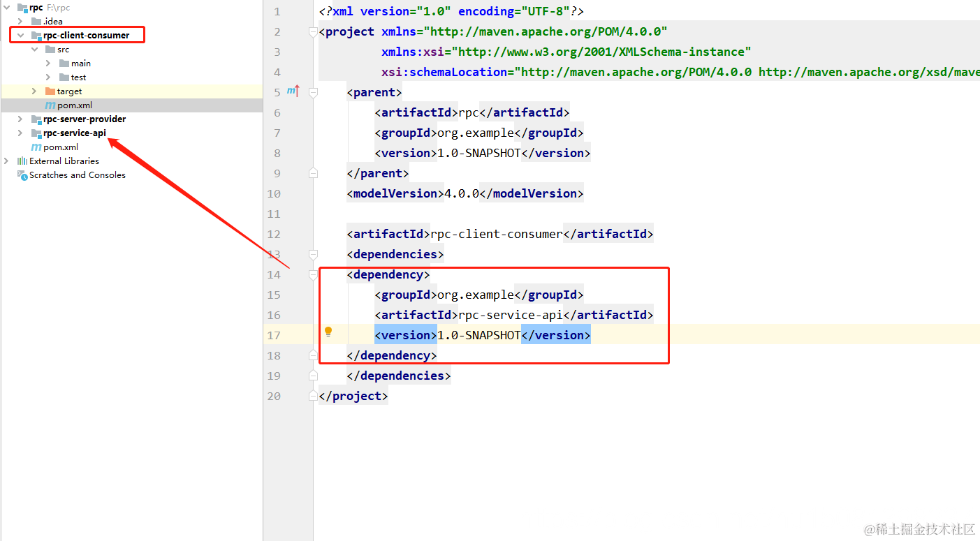
Task: Click line number 11 in the gutter
Action: point(273,214)
